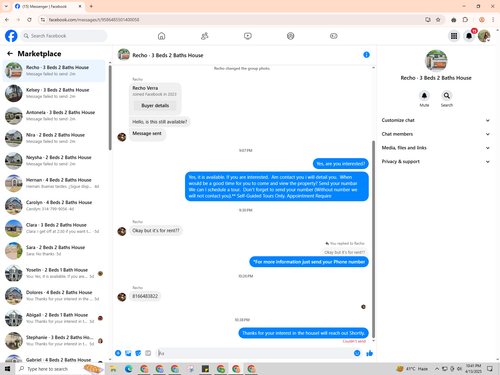Click the "Couldn't send" error text

click(x=354, y=341)
